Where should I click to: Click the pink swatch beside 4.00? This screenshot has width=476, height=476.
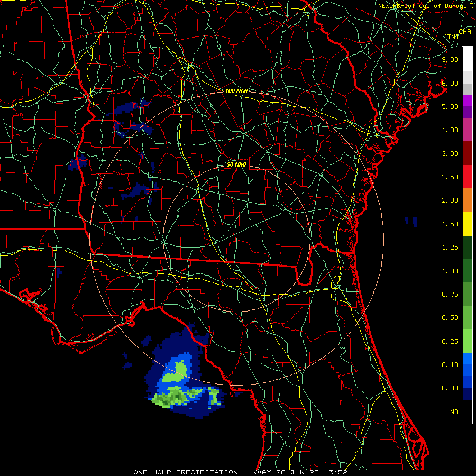coord(467,130)
